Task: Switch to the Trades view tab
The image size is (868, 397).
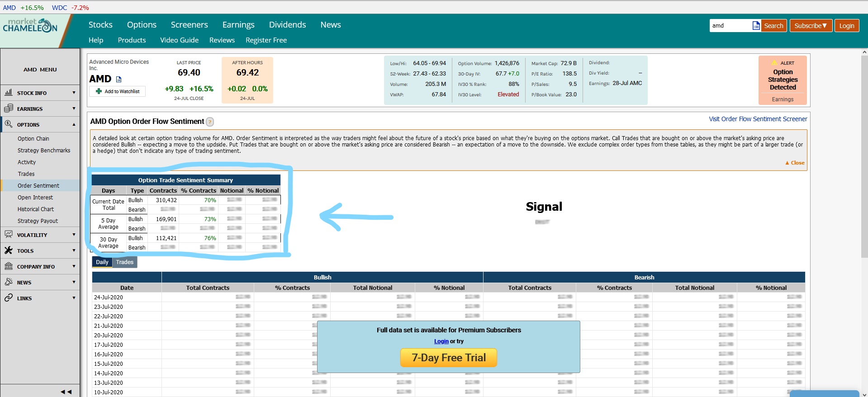Action: click(124, 262)
